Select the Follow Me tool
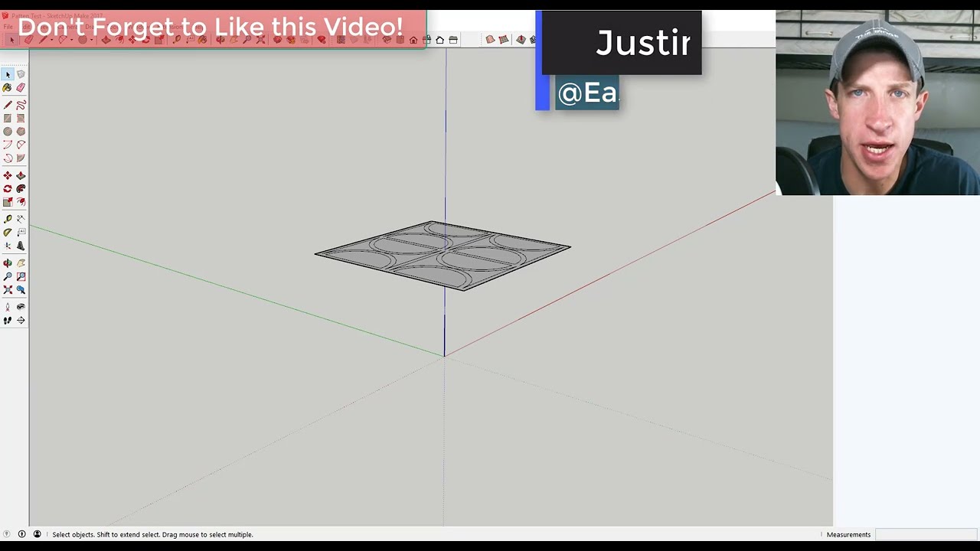980x551 pixels. tap(21, 188)
